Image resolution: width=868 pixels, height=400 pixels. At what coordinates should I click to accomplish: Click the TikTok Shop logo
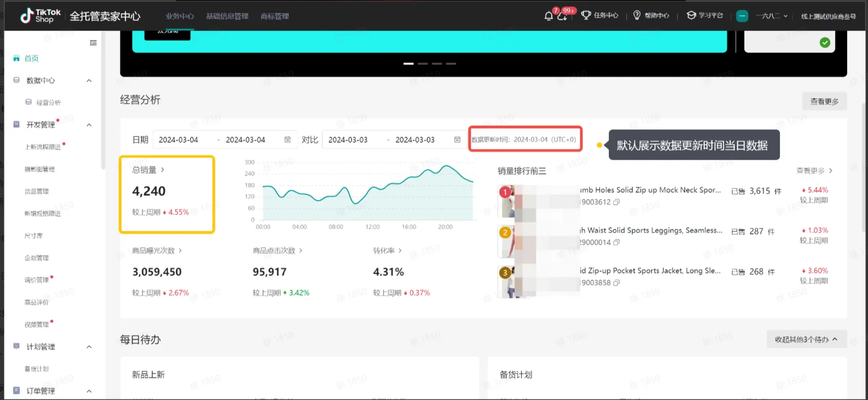(x=40, y=16)
